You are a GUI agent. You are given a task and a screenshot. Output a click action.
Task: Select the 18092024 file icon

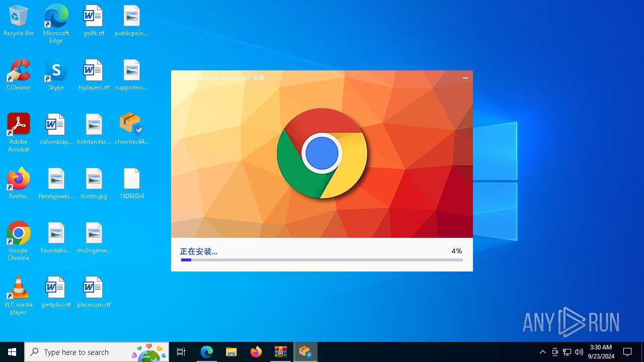[x=131, y=184]
